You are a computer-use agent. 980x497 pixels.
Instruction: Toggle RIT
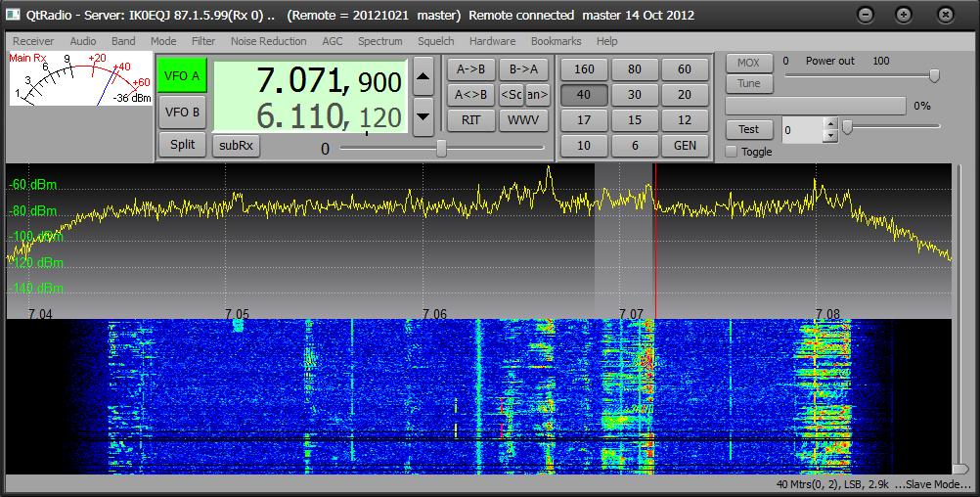(471, 119)
